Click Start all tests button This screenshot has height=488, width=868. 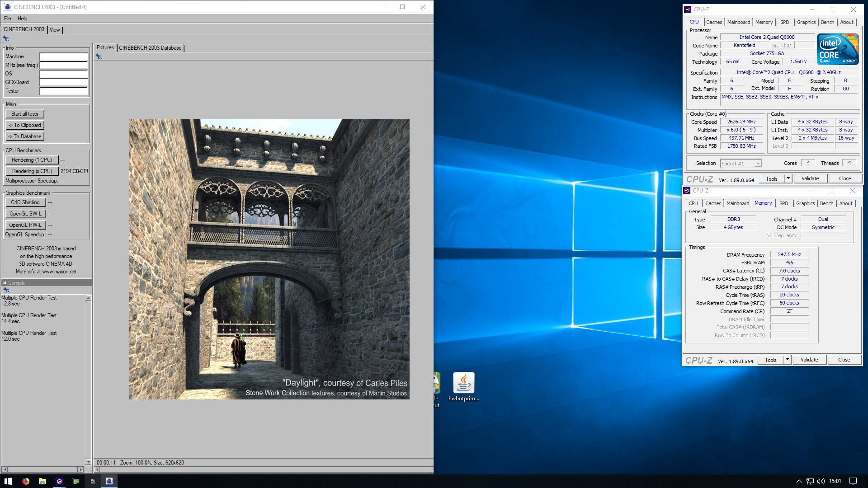click(x=25, y=114)
